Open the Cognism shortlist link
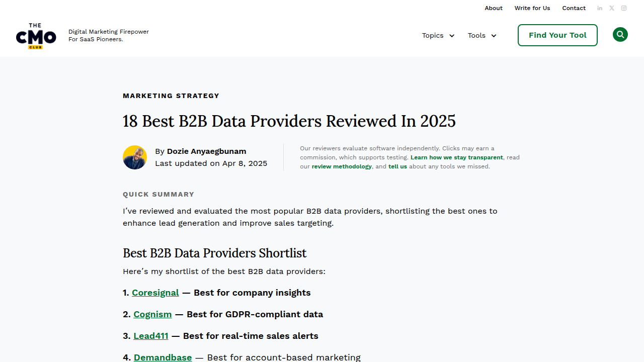 tap(152, 314)
